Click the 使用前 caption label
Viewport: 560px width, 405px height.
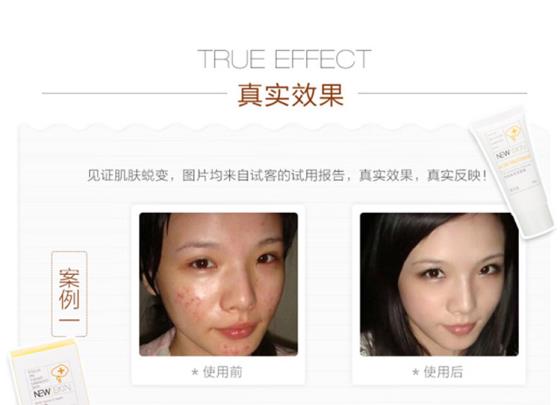pos(222,372)
